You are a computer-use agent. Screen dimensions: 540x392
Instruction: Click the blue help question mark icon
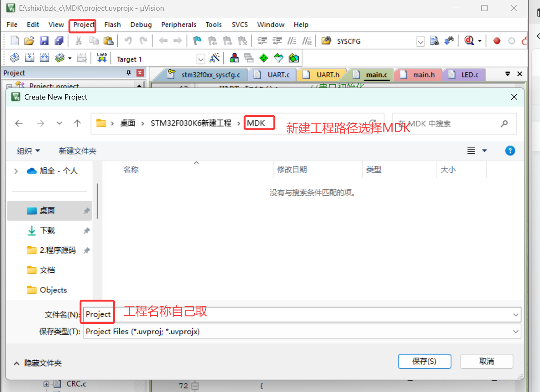[510, 151]
